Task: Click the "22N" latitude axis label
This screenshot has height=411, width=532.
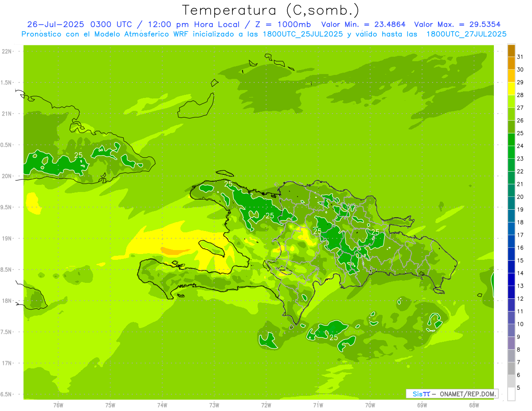Action: point(6,51)
